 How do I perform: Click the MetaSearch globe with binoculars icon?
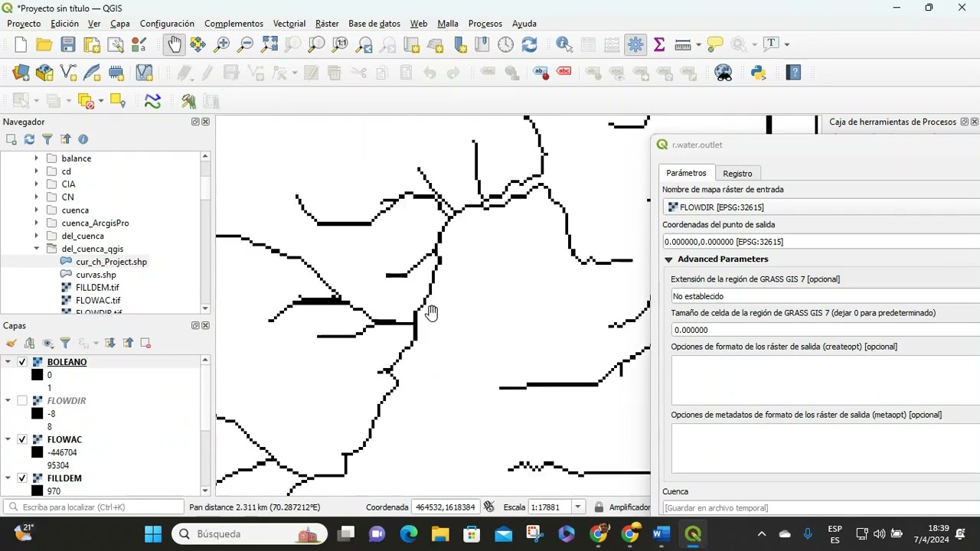tap(724, 73)
